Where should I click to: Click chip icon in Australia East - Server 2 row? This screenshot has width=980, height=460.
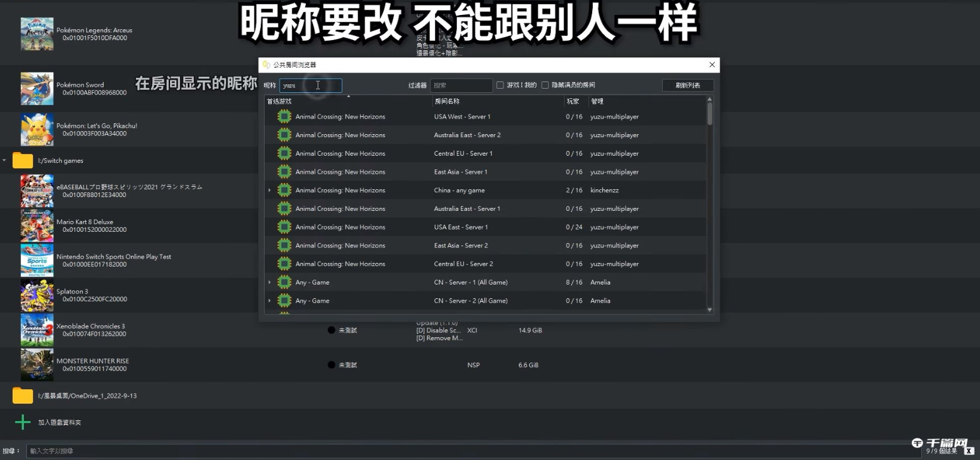pos(284,135)
